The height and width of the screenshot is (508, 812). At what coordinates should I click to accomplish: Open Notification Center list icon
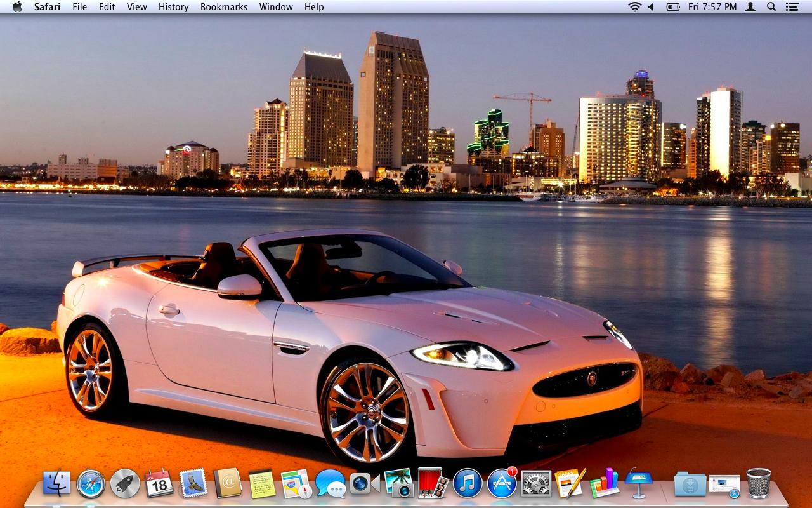pos(792,7)
